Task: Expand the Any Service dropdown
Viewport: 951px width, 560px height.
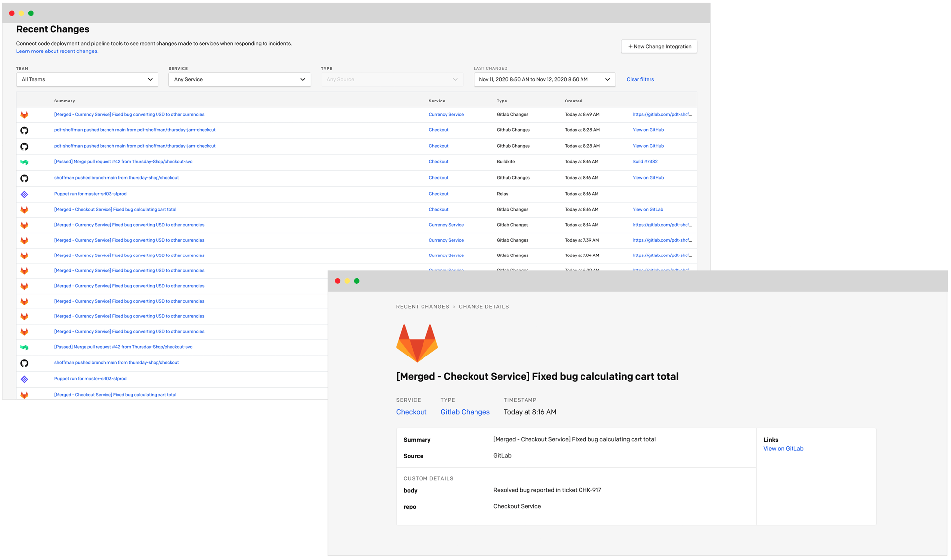Action: tap(239, 80)
